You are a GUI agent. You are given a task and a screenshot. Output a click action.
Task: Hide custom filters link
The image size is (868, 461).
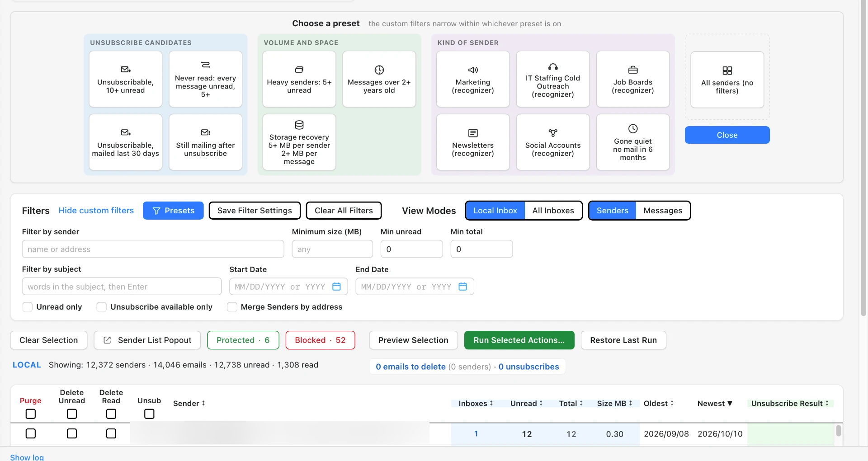click(96, 211)
